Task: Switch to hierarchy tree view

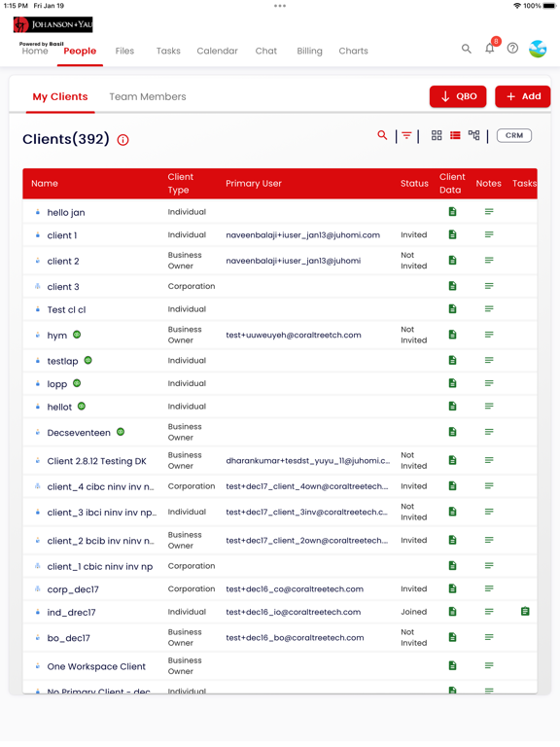Action: 473,135
